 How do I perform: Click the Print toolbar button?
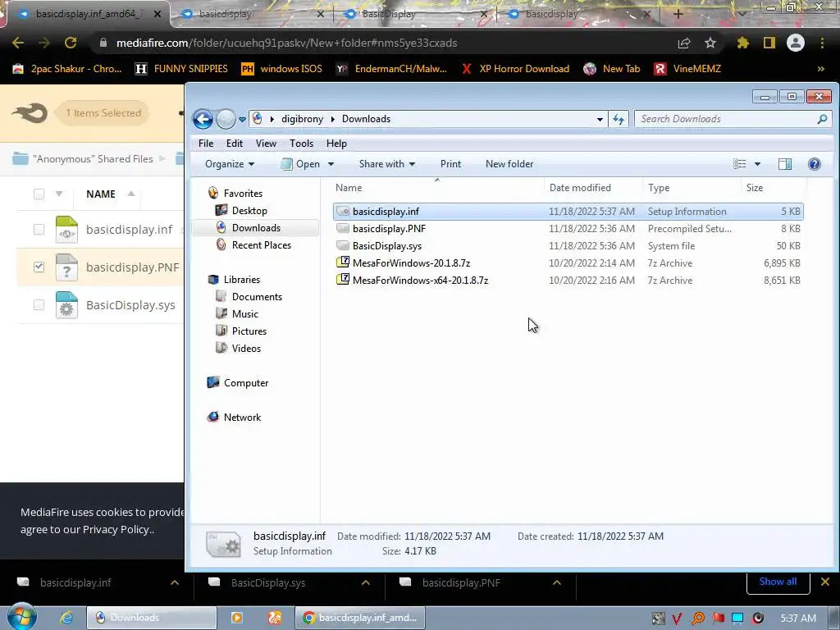point(450,164)
